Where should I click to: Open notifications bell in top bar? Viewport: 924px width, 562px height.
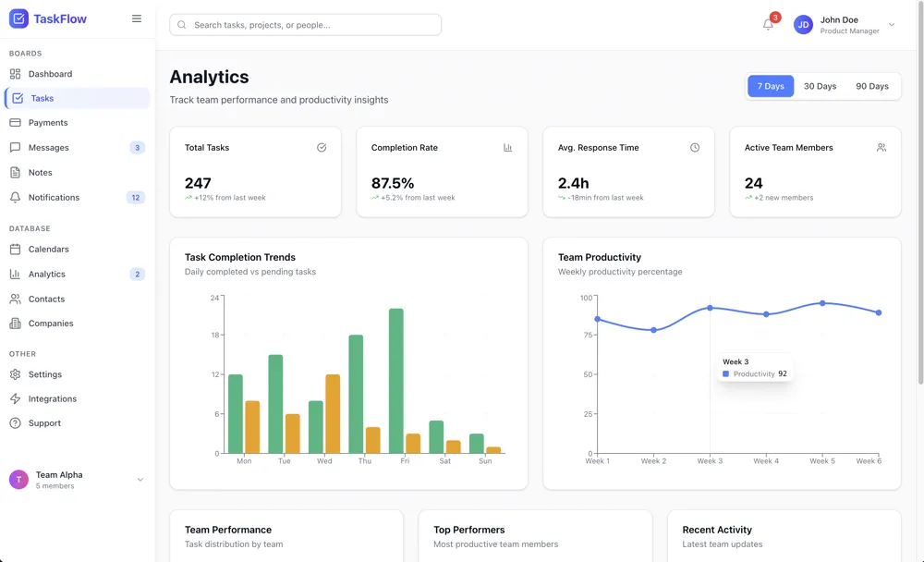[x=768, y=25]
